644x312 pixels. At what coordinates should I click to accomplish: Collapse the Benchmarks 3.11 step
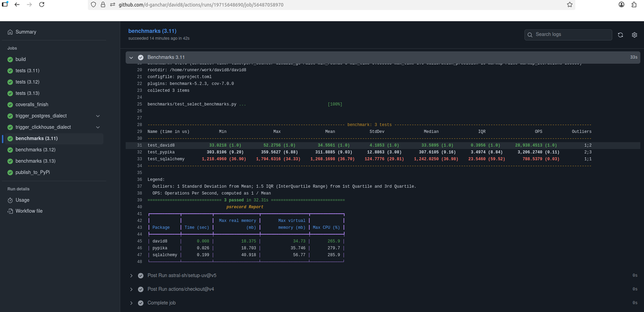[x=131, y=57]
